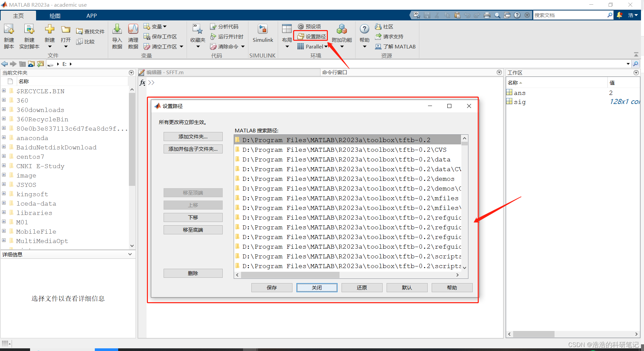Select the Home (主页) tab
The width and height of the screenshot is (644, 351).
(18, 16)
